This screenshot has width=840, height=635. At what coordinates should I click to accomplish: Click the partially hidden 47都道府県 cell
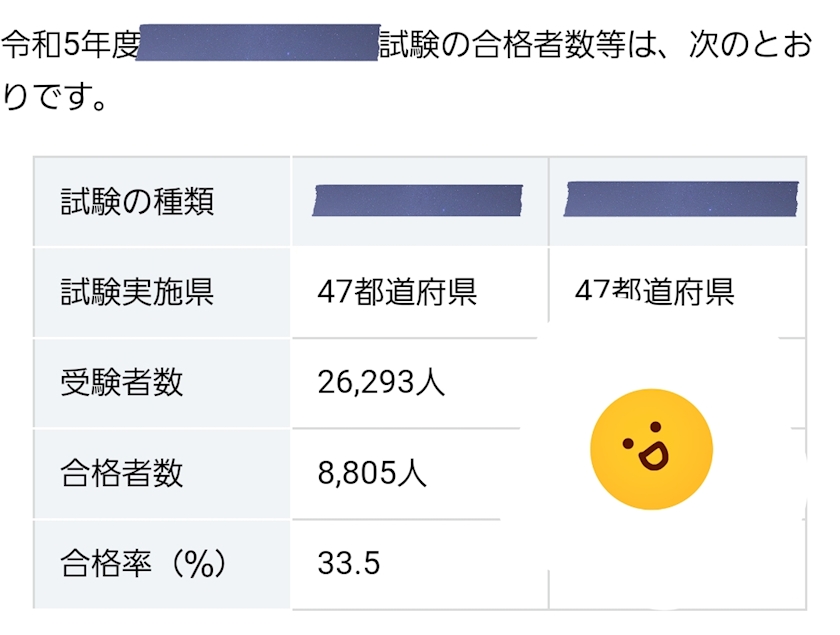click(x=655, y=291)
